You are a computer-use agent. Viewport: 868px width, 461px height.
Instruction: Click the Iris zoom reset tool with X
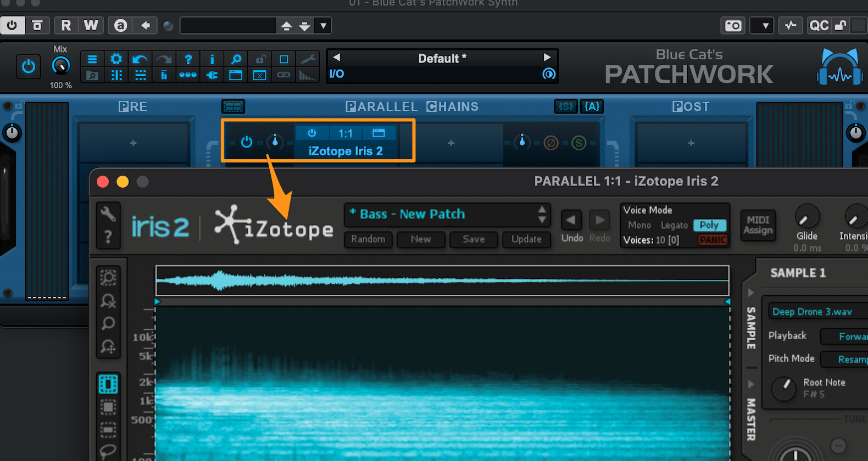108,301
